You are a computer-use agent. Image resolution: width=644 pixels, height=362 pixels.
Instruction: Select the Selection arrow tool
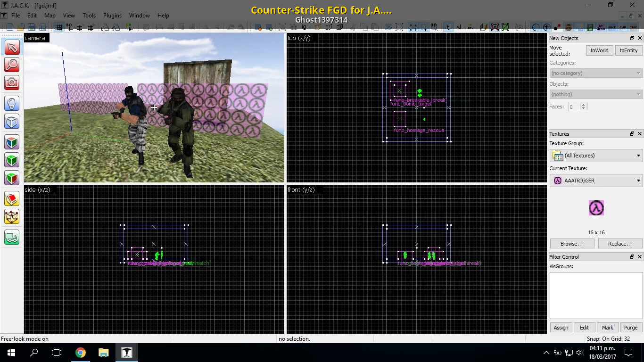(x=12, y=47)
